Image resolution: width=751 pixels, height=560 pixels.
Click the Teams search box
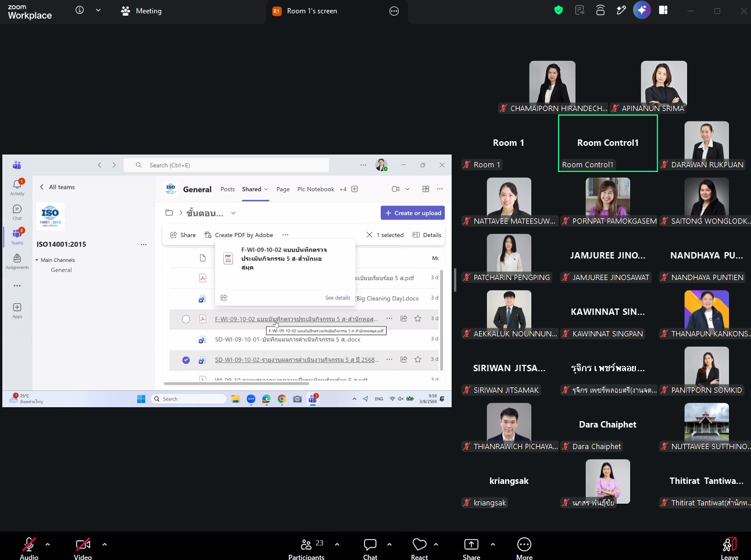pos(227,165)
